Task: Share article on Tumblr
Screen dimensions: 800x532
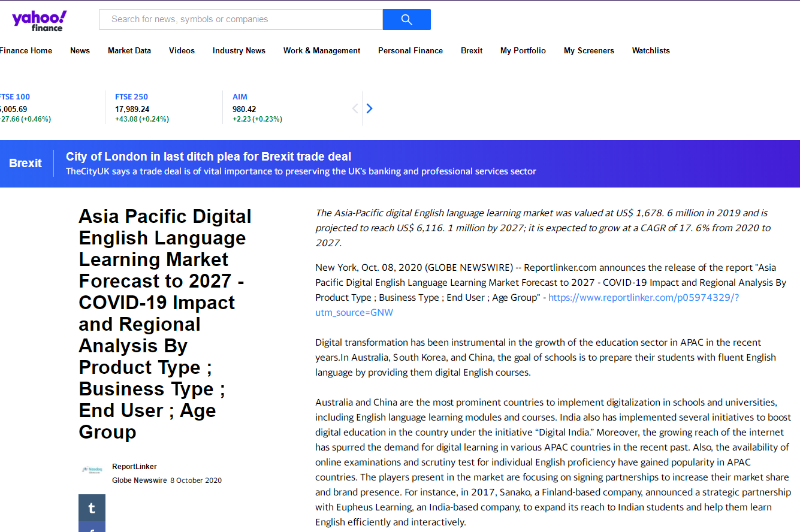Action: click(x=92, y=508)
